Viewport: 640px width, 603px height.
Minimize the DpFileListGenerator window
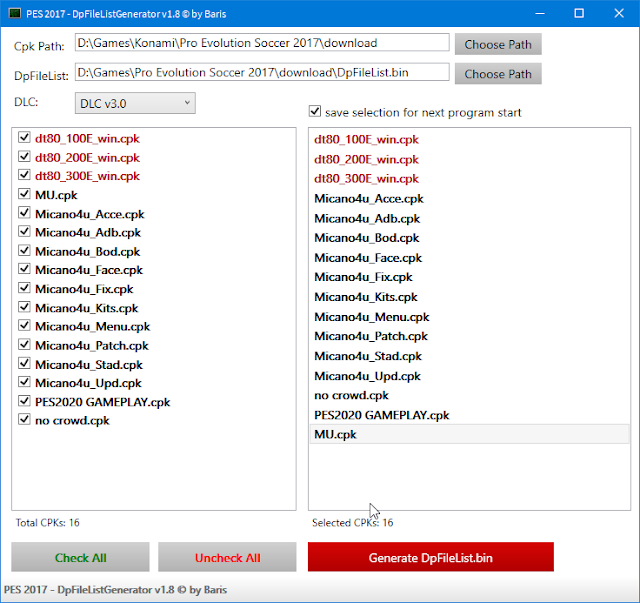tap(540, 13)
